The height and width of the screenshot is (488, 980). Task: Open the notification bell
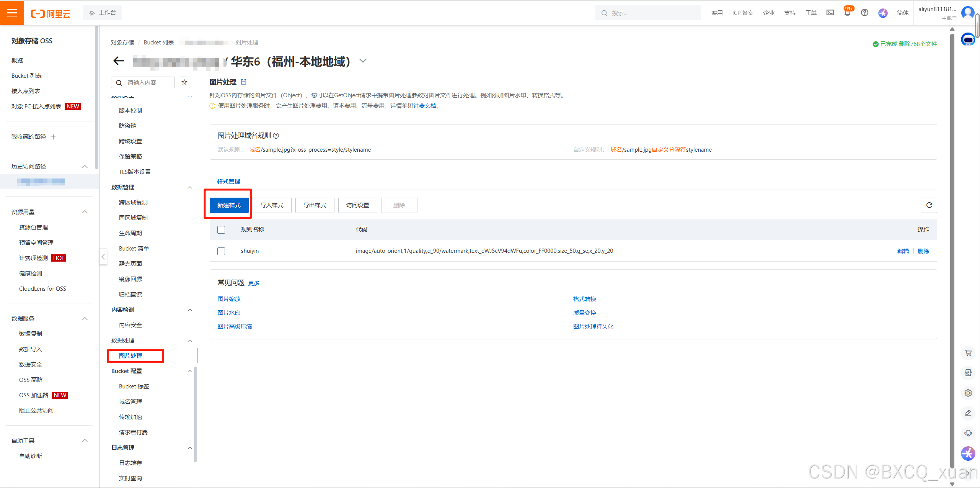(847, 13)
